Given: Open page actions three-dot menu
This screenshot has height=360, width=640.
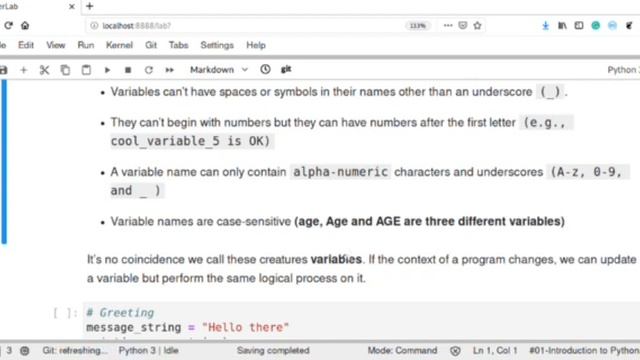Looking at the screenshot, I should coord(448,25).
